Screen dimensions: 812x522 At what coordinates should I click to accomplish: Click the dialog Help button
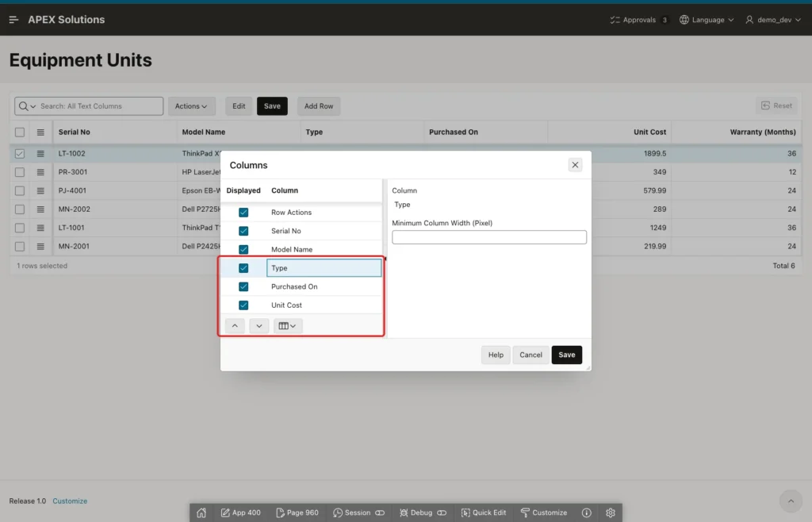(x=496, y=355)
